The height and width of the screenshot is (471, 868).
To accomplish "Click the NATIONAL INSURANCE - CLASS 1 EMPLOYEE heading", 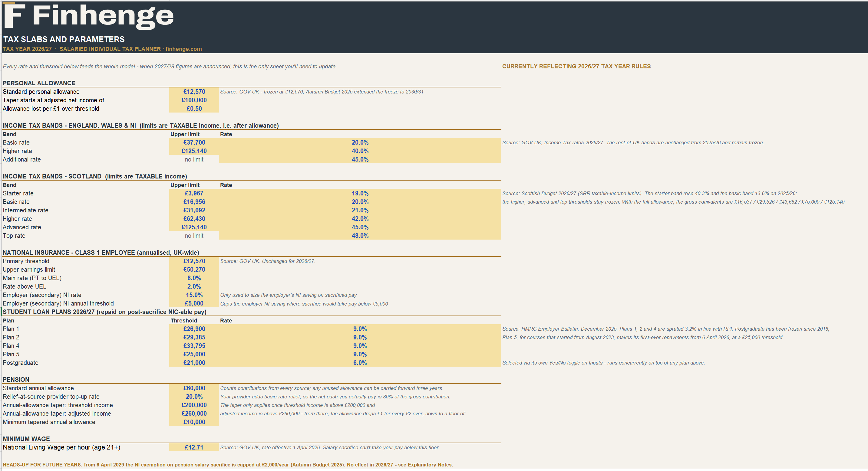I will 101,253.
